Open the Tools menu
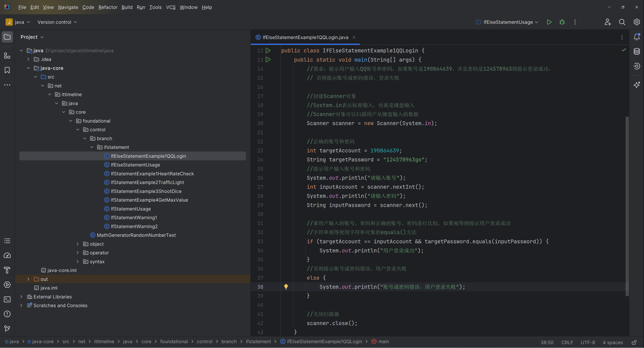 click(x=155, y=7)
